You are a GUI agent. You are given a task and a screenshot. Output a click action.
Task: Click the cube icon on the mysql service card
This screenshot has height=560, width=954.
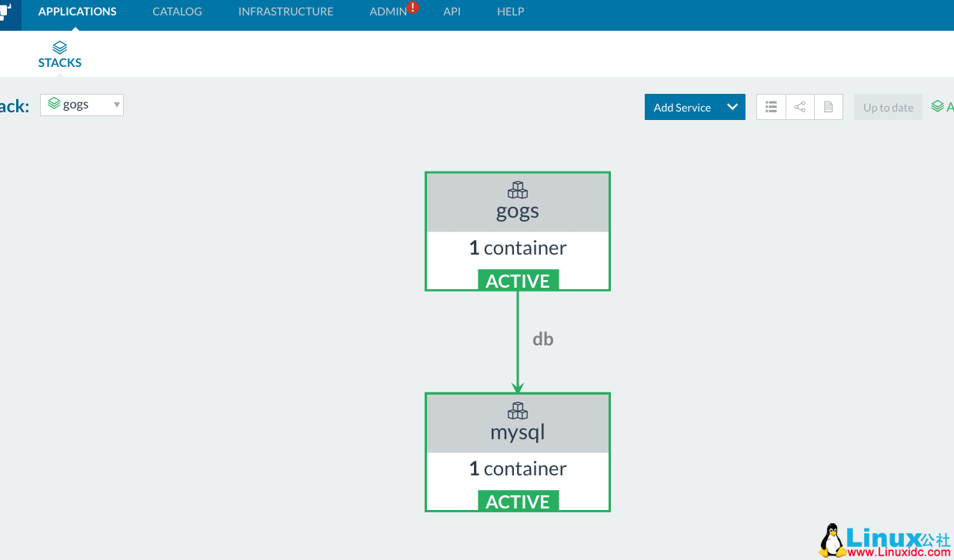(x=517, y=411)
